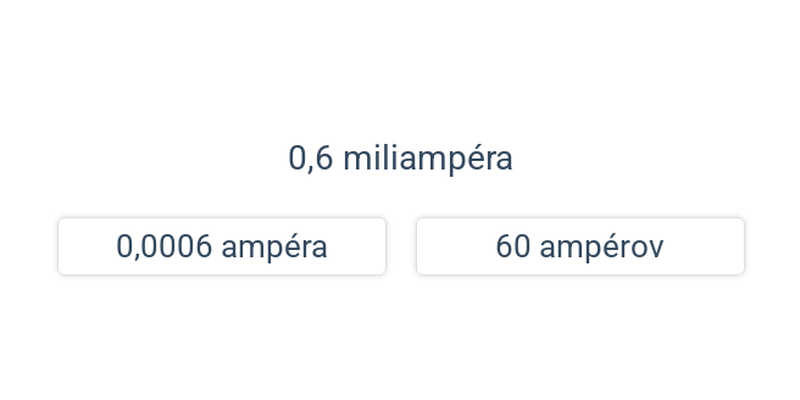Screen dimensions: 800x400
Task: Select the word ampérov in right button
Action: pos(602,247)
